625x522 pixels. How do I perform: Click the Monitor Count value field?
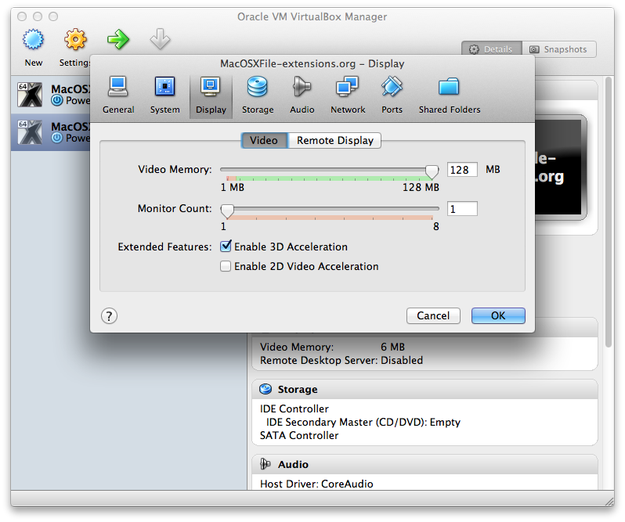coord(462,209)
